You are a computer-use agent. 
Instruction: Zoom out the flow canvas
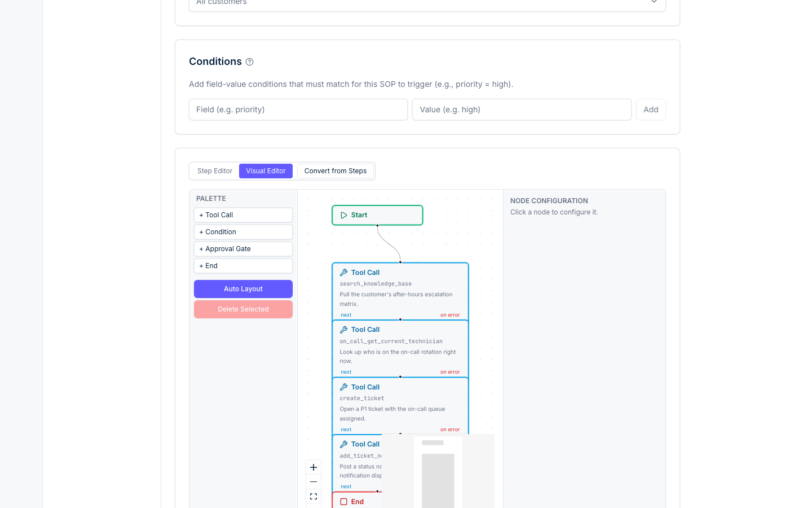point(314,482)
